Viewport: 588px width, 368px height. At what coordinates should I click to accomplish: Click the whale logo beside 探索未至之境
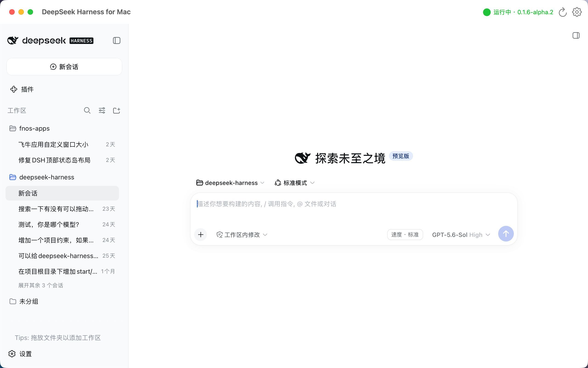coord(303,158)
